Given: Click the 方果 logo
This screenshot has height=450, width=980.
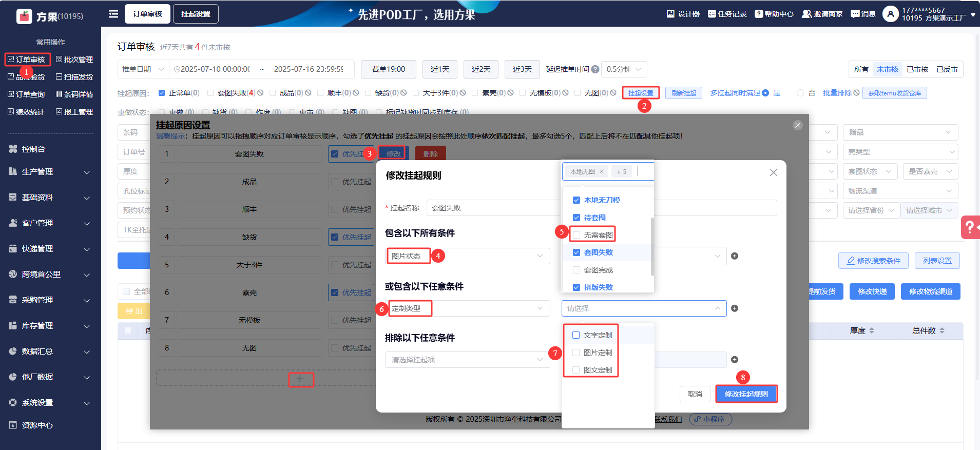Looking at the screenshot, I should (24, 16).
